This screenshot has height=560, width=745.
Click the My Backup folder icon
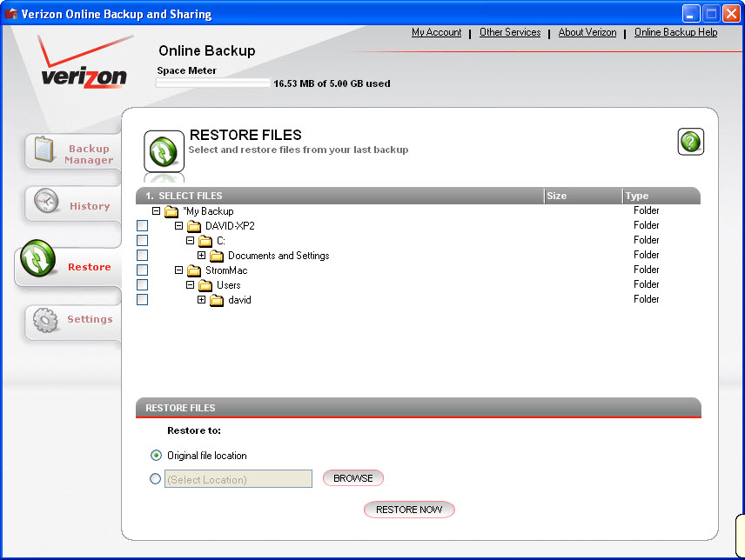tap(171, 211)
